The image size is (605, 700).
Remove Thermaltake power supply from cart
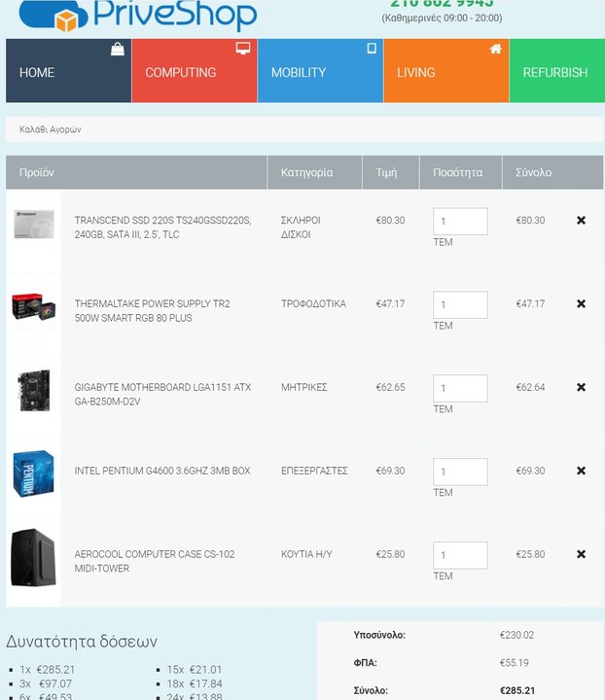[581, 303]
